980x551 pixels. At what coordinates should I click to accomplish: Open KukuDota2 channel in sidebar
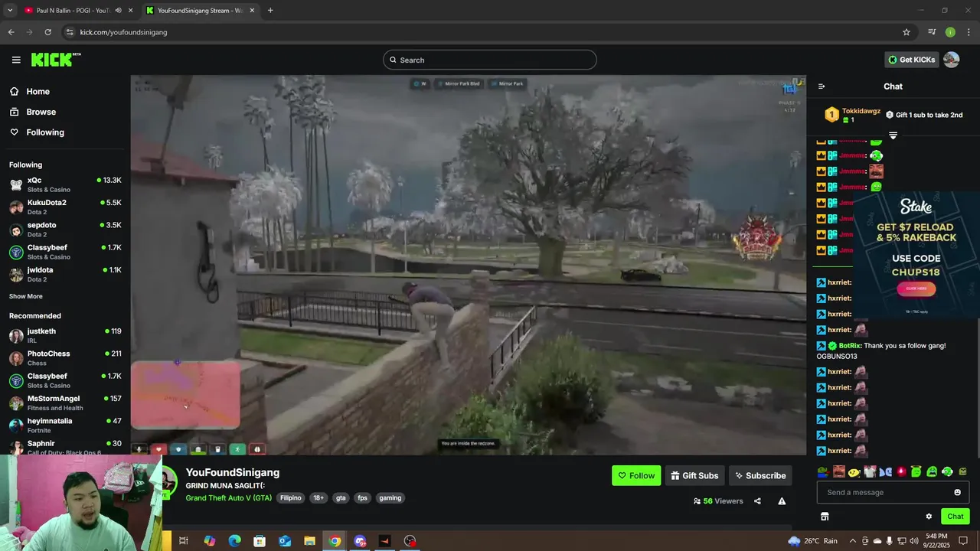(x=65, y=207)
